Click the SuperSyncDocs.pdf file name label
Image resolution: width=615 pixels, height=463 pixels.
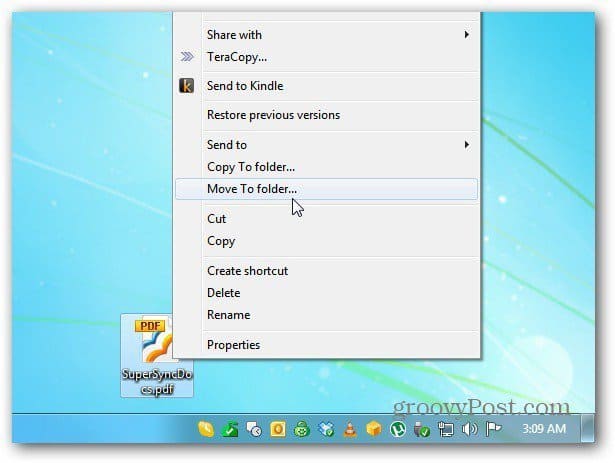(157, 381)
